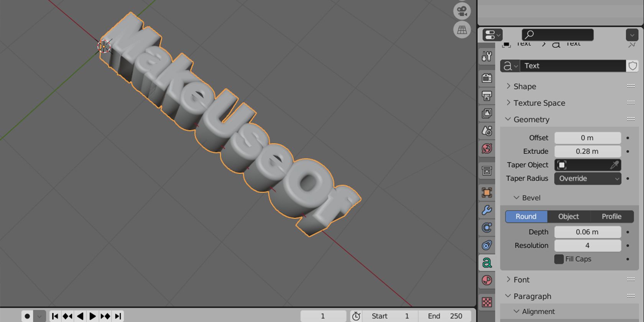
Task: Open the text Object Data tab
Action: point(487,263)
